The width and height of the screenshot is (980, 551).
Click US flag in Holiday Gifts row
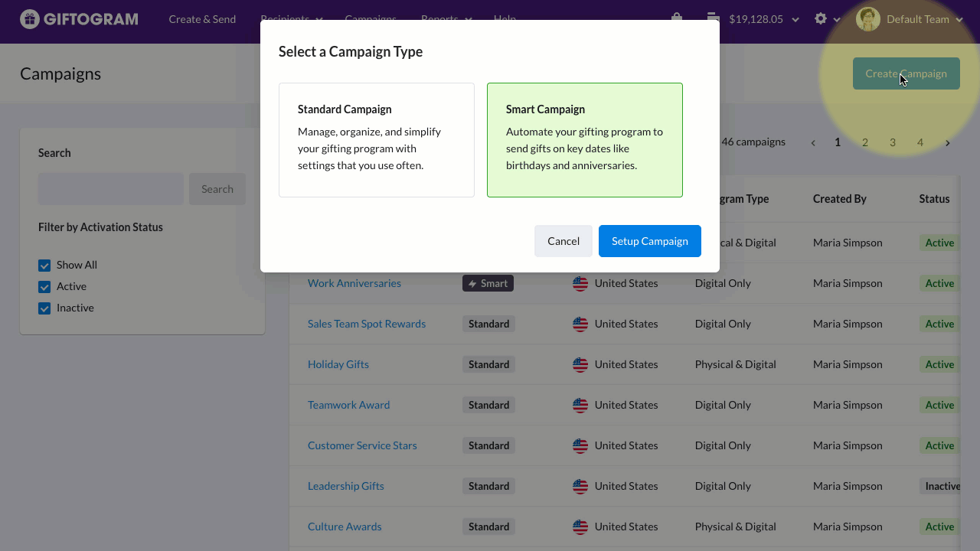[580, 364]
